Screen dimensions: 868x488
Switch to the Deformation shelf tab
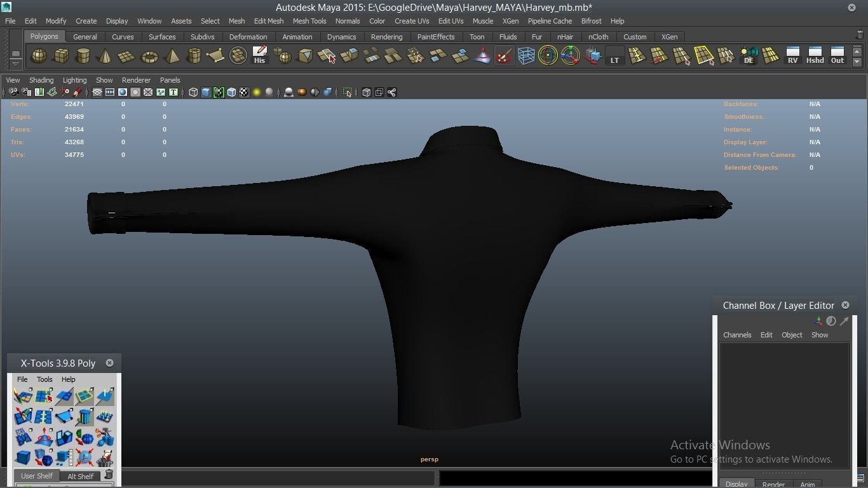(x=248, y=37)
